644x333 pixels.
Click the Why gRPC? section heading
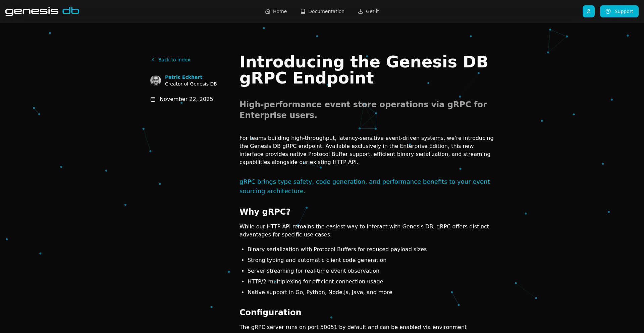[265, 212]
